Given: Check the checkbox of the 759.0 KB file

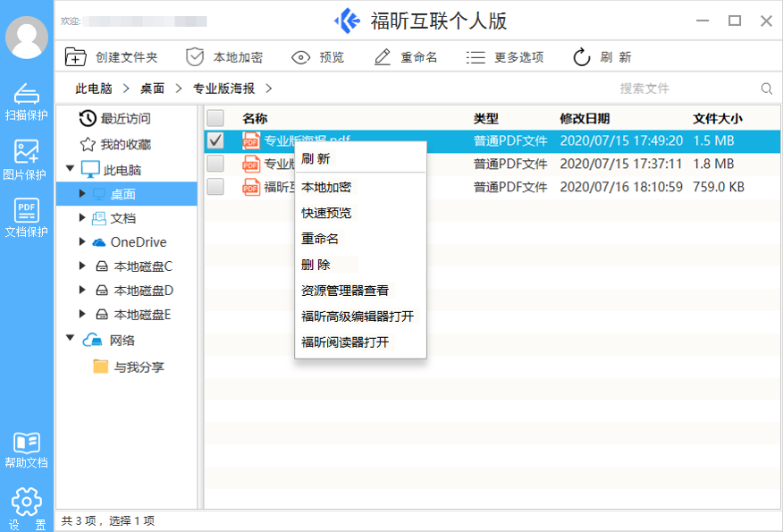Looking at the screenshot, I should [x=215, y=186].
